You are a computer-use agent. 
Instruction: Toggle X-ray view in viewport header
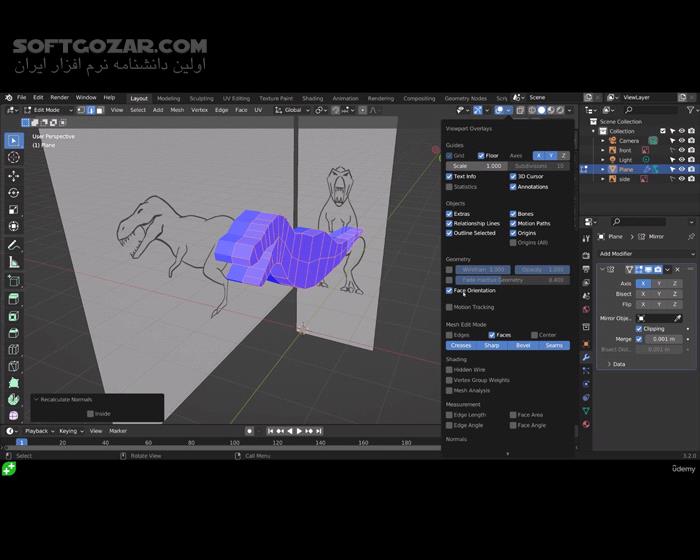pyautogui.click(x=518, y=110)
